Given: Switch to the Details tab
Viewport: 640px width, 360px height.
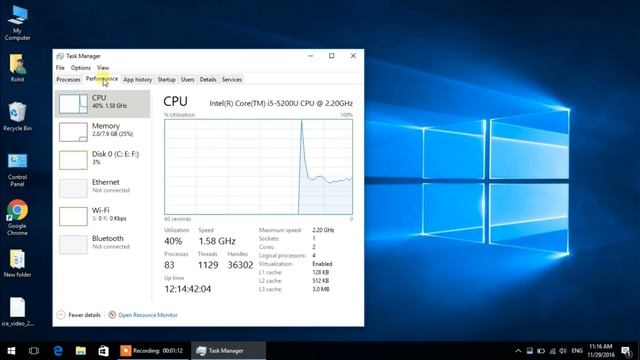Looking at the screenshot, I should click(208, 80).
